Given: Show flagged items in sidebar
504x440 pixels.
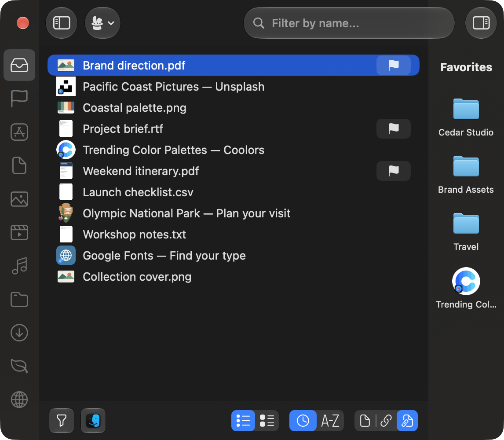Looking at the screenshot, I should [x=19, y=99].
